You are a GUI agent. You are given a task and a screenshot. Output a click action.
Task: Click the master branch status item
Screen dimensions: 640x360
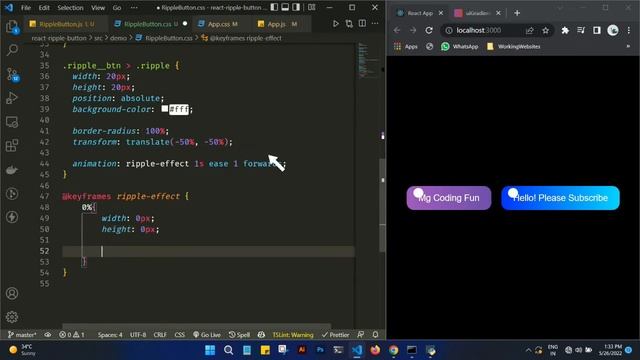(22, 335)
